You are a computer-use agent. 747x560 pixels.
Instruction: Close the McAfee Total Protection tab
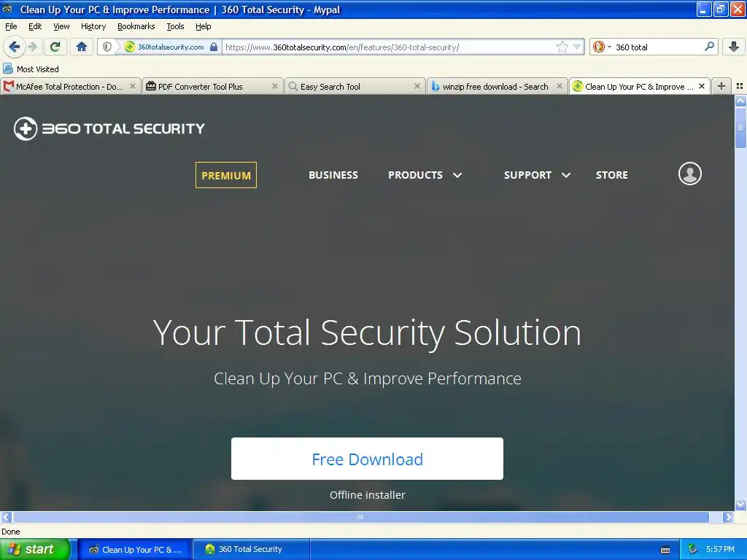click(x=133, y=86)
